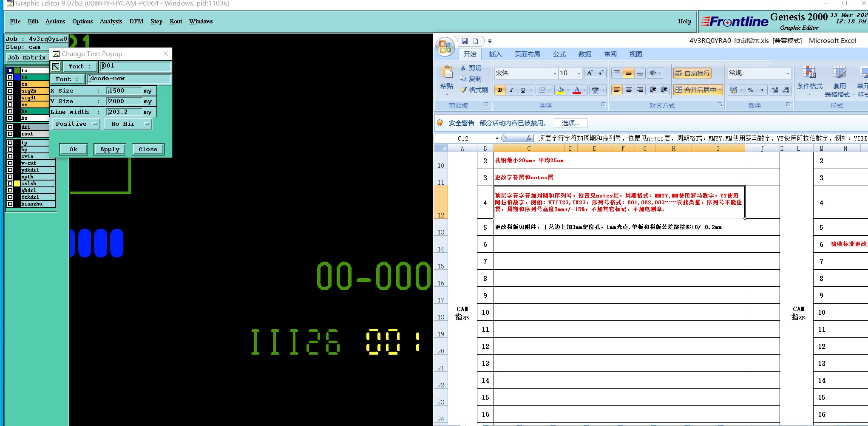The image size is (868, 426).
Task: Open the Actions menu in Genesis
Action: click(x=55, y=21)
